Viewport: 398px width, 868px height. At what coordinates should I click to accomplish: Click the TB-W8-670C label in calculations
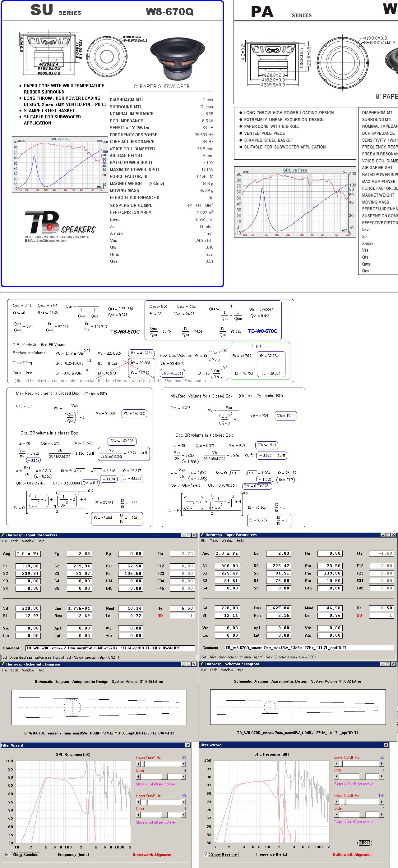(125, 332)
